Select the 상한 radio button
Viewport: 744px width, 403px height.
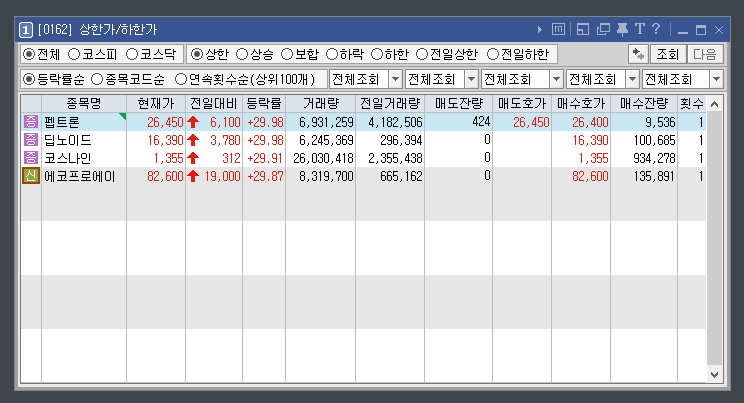click(196, 54)
